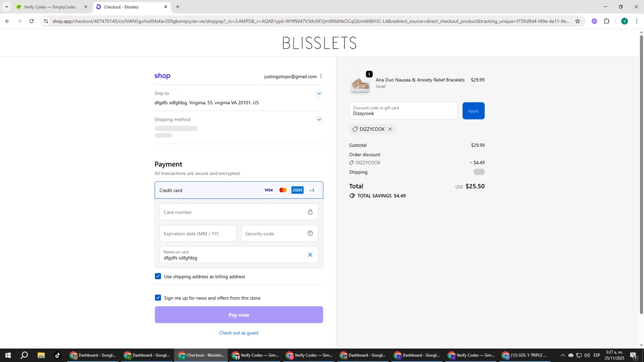Image resolution: width=644 pixels, height=362 pixels.
Task: Show the +5 additional card types
Action: [312, 190]
